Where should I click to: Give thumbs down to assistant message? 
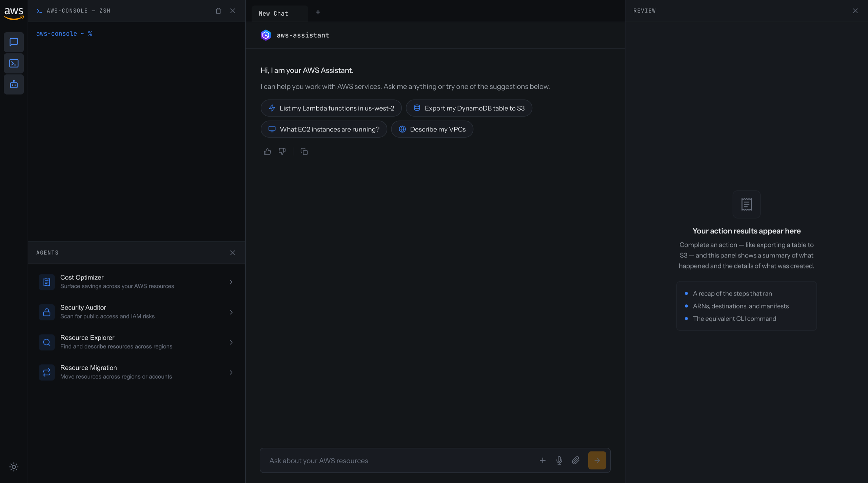(282, 152)
